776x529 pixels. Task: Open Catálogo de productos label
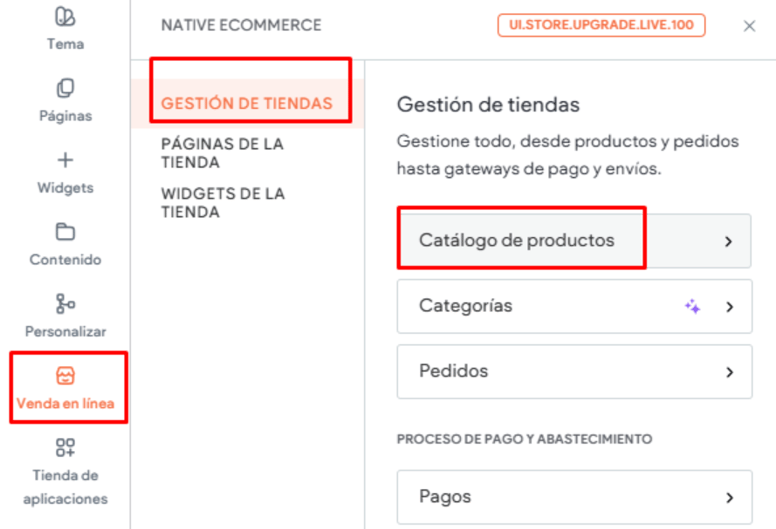point(516,241)
